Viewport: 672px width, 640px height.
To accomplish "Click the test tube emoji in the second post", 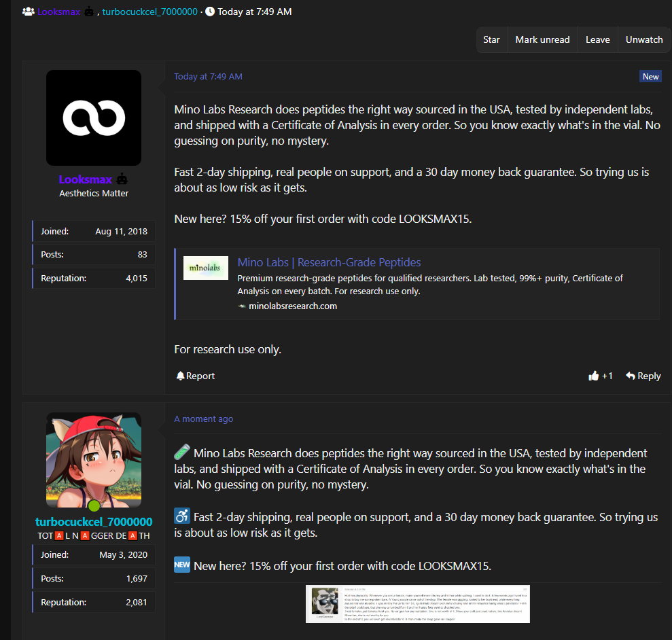I will click(x=181, y=452).
